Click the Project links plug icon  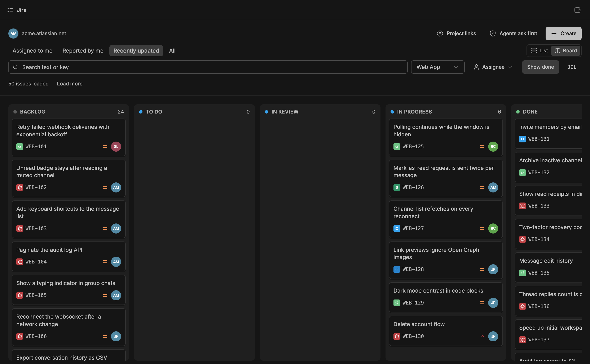pyautogui.click(x=440, y=34)
